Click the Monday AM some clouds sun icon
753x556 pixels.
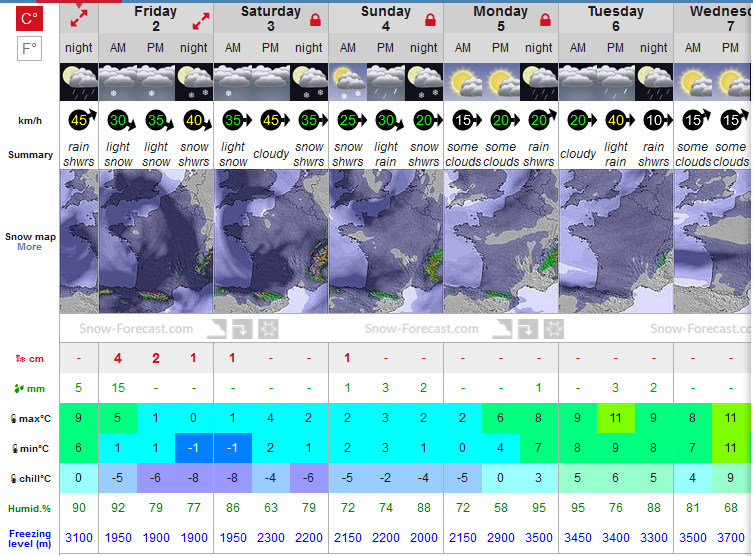(x=462, y=82)
